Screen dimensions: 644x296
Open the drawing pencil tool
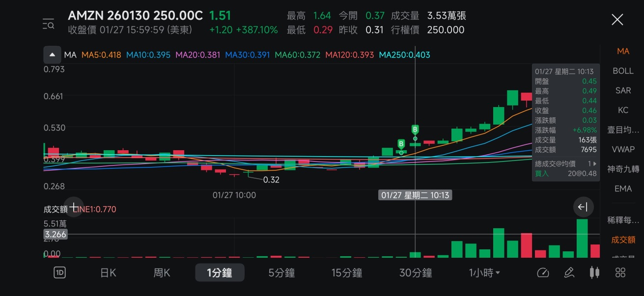click(x=569, y=273)
